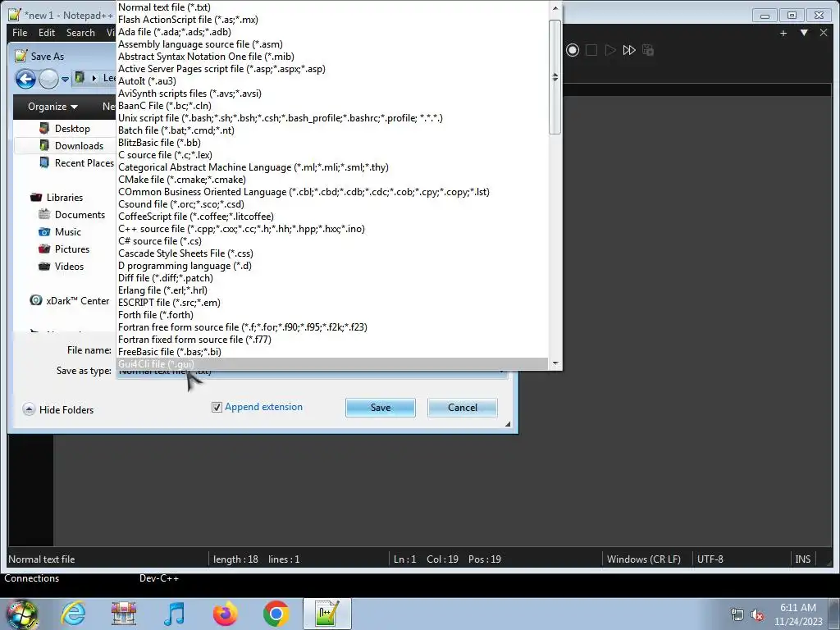
Task: Click INS mode in status bar
Action: (x=802, y=559)
